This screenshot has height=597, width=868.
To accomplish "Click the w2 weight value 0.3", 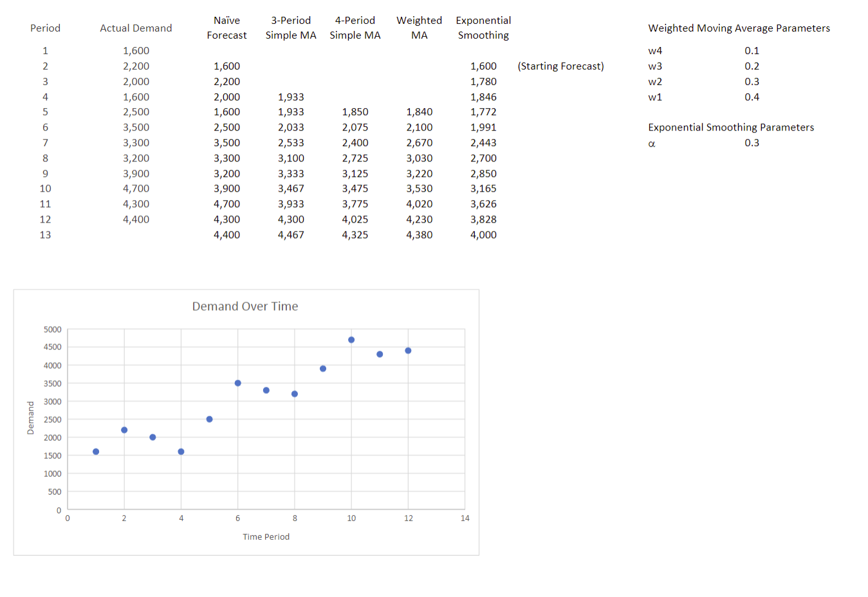I will tap(752, 82).
